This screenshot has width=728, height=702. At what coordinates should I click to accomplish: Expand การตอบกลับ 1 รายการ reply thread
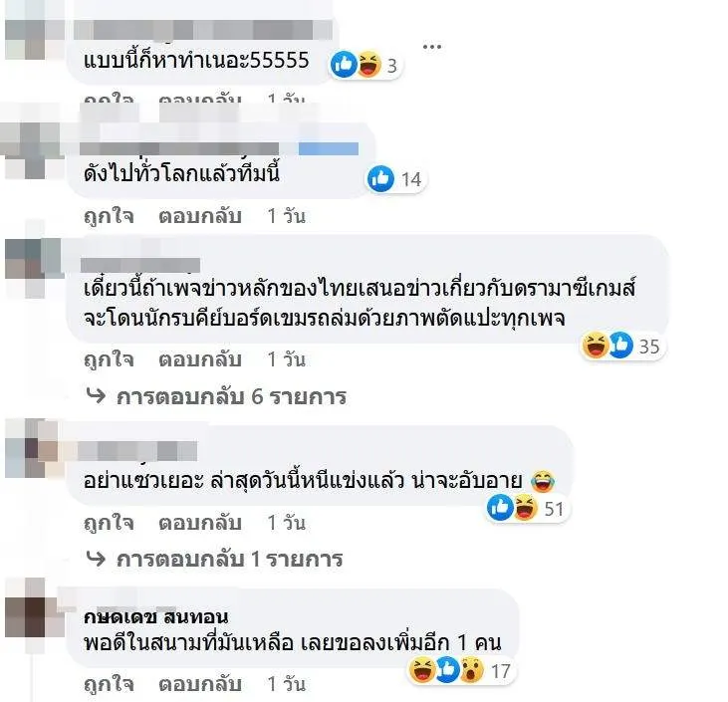pyautogui.click(x=214, y=559)
